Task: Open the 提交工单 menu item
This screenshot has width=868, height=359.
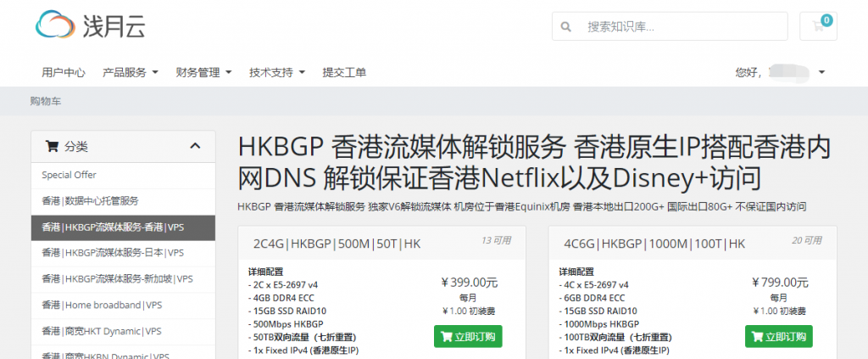Action: [x=344, y=72]
